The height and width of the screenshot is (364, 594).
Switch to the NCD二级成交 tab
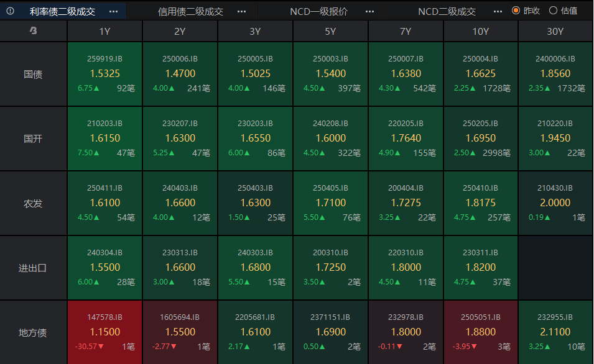pyautogui.click(x=447, y=11)
